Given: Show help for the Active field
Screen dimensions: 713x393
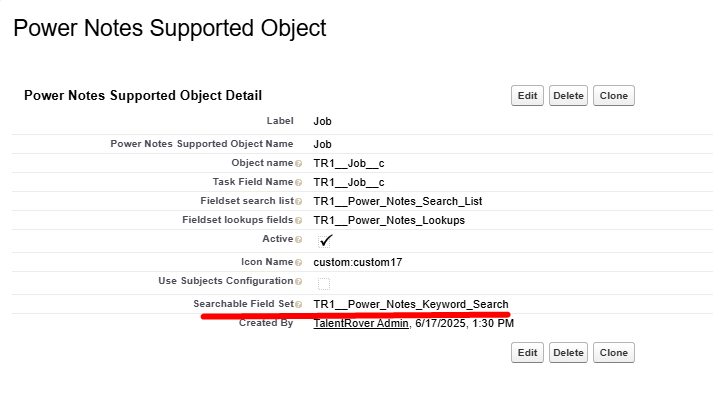Looking at the screenshot, I should coord(298,240).
